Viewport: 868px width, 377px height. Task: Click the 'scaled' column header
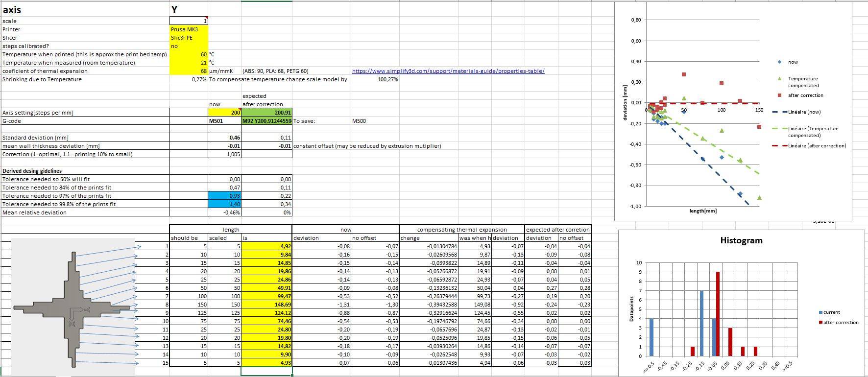[225, 238]
